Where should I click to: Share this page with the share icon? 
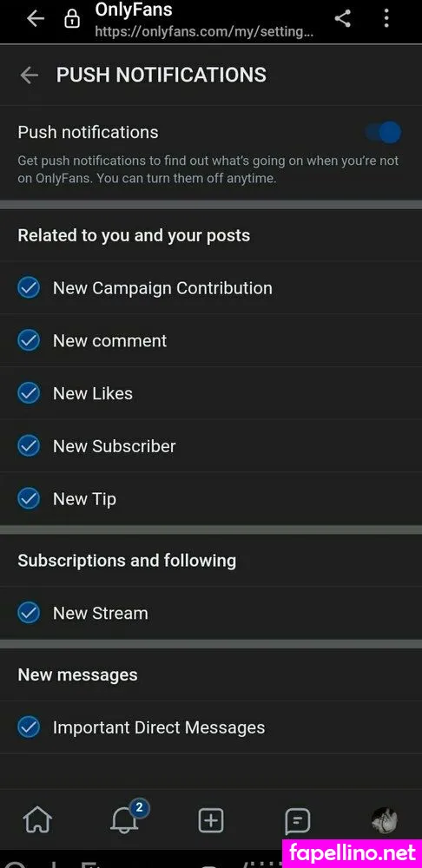(x=343, y=19)
